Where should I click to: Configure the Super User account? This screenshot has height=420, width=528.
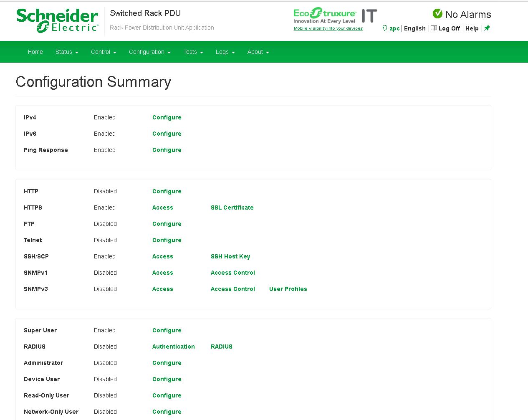point(167,330)
